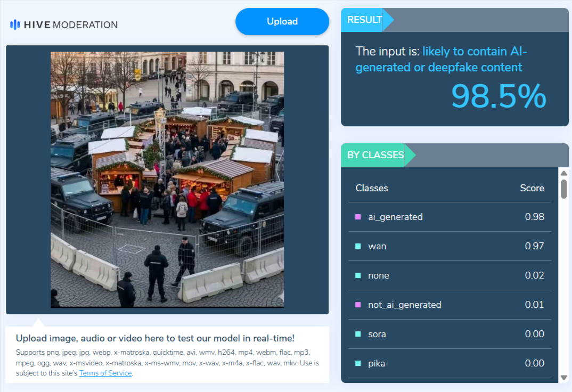Viewport: 572px width, 392px height.
Task: Select the none class label
Action: tap(379, 275)
